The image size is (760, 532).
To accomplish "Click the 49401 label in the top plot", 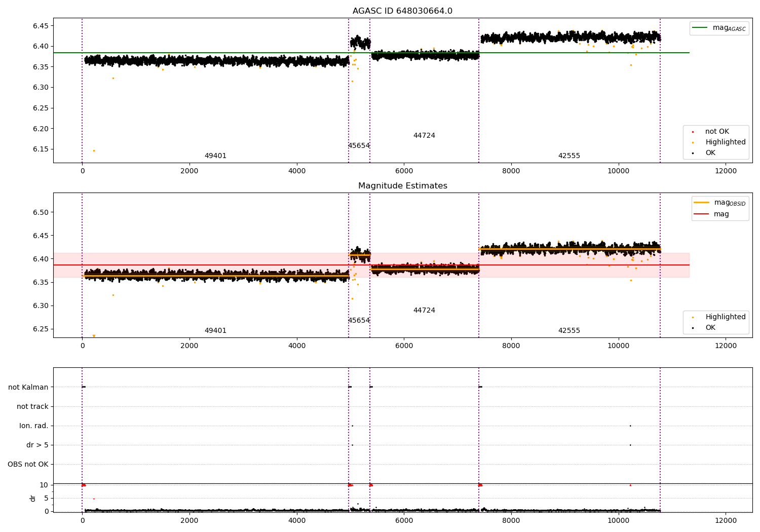I will (215, 156).
